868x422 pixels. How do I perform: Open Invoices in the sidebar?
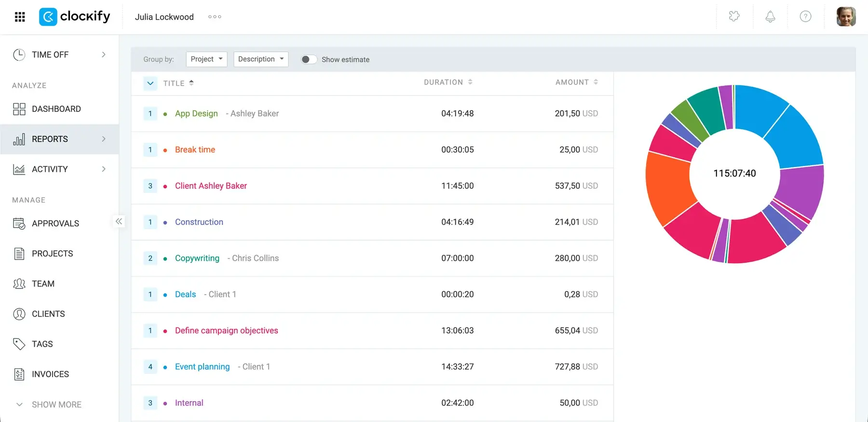click(51, 374)
